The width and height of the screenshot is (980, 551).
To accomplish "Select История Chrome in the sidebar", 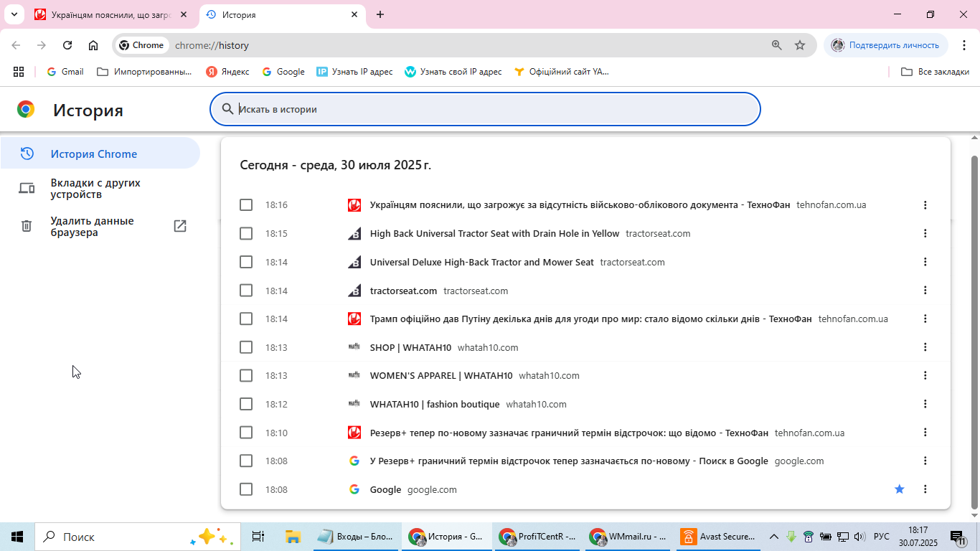I will (100, 154).
